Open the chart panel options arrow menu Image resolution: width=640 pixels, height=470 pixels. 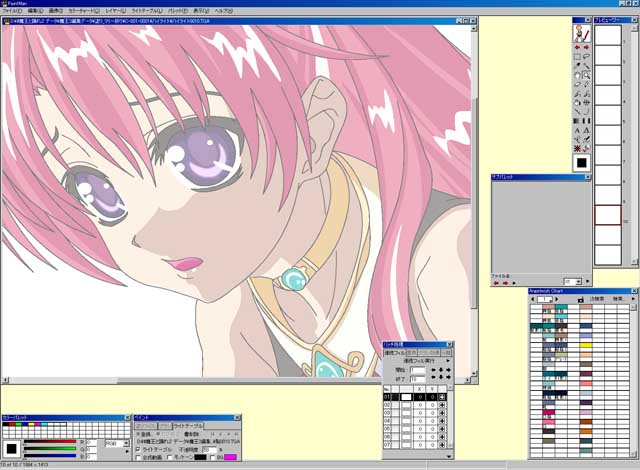(633, 299)
